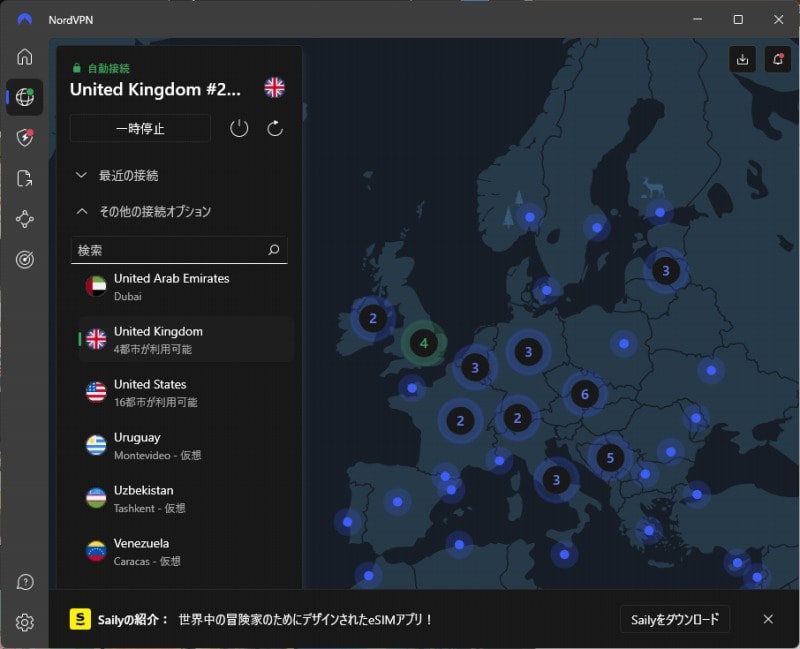The width and height of the screenshot is (800, 649).
Task: Click the green 4 cluster on the UK
Action: coord(423,343)
